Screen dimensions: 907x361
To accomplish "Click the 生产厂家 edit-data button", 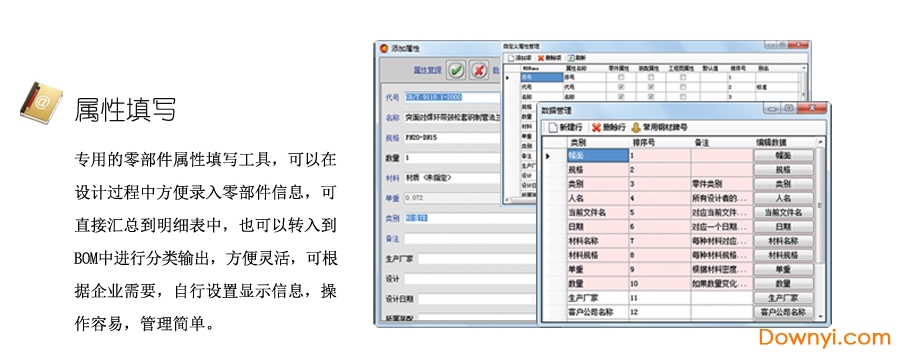I will pos(783,298).
